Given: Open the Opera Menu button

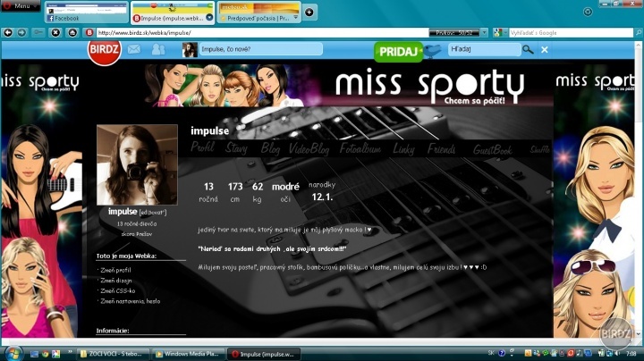Looking at the screenshot, I should coord(20,5).
